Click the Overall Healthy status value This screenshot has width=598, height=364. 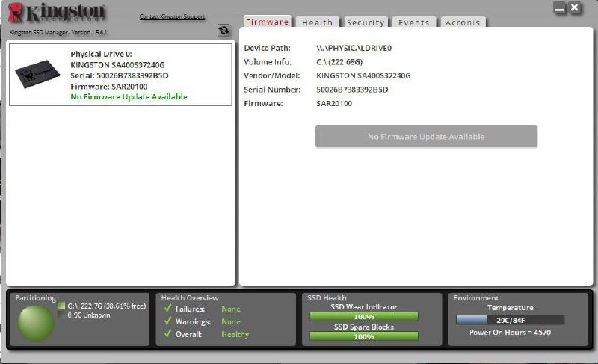point(235,334)
